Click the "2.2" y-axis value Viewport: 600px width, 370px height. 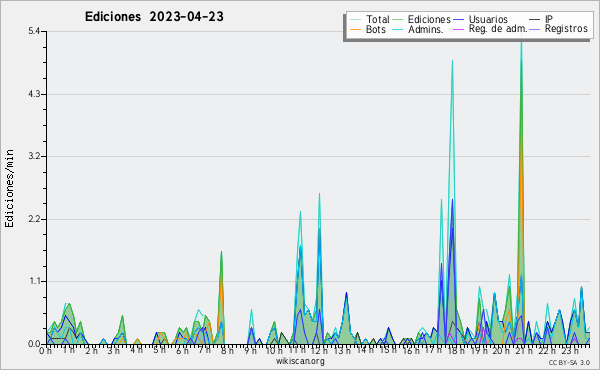[x=34, y=219]
